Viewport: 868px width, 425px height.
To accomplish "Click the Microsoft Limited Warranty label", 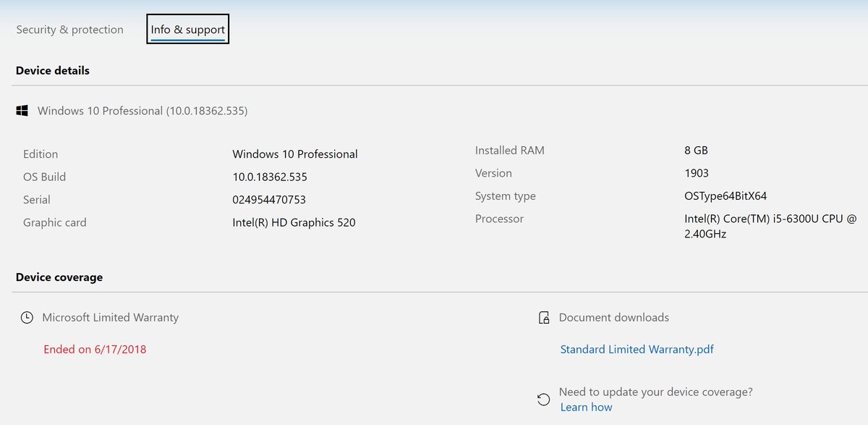I will [x=110, y=317].
